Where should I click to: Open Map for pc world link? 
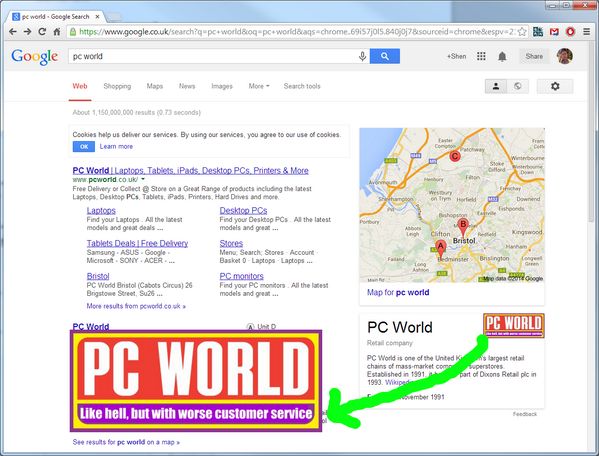click(398, 293)
